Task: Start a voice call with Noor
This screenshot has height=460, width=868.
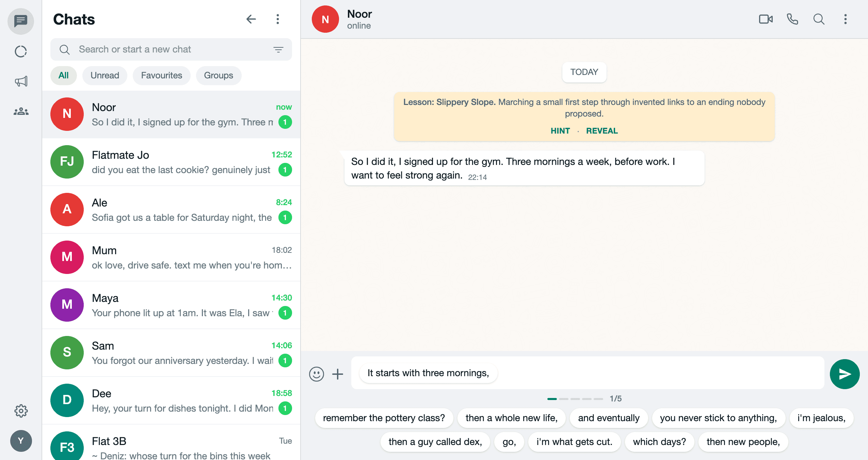Action: click(x=792, y=19)
